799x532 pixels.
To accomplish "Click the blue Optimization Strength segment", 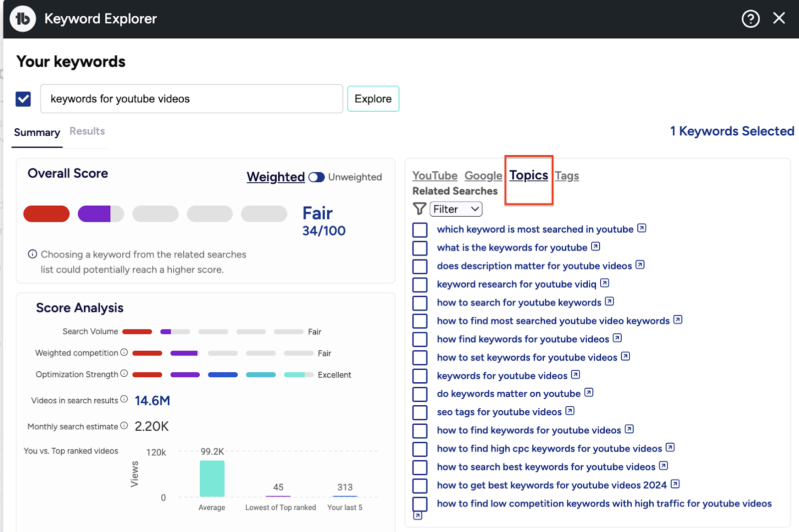I will click(x=223, y=375).
